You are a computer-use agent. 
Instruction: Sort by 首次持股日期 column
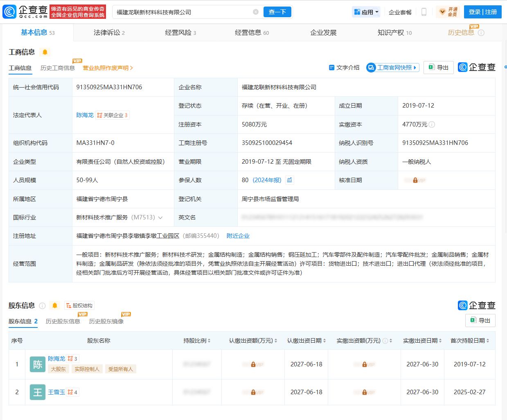(469, 341)
